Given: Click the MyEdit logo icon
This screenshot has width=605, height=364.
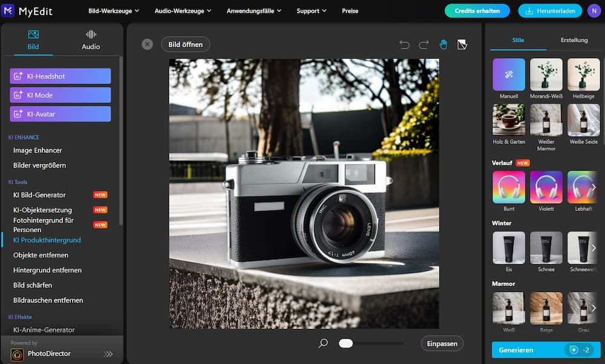Looking at the screenshot, I should click(x=8, y=10).
